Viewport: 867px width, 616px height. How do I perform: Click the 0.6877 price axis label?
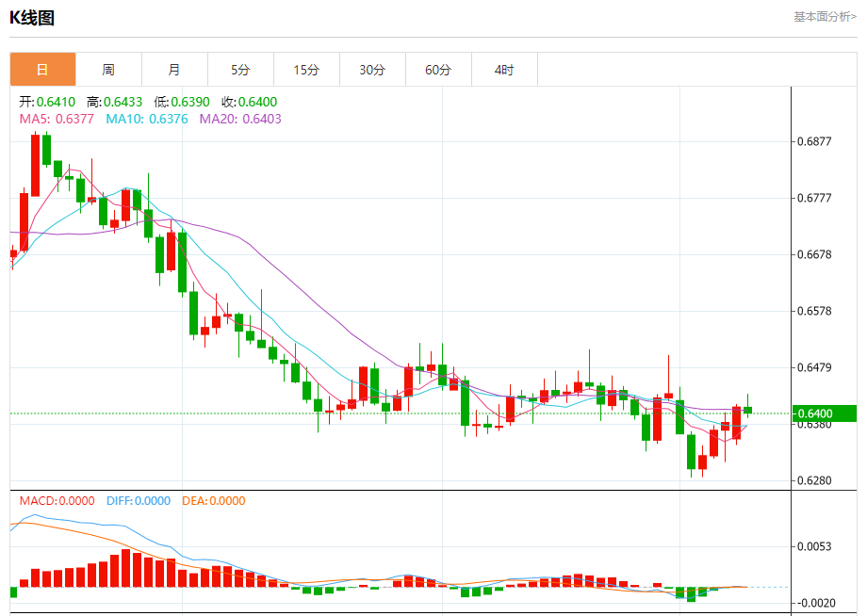tap(814, 141)
